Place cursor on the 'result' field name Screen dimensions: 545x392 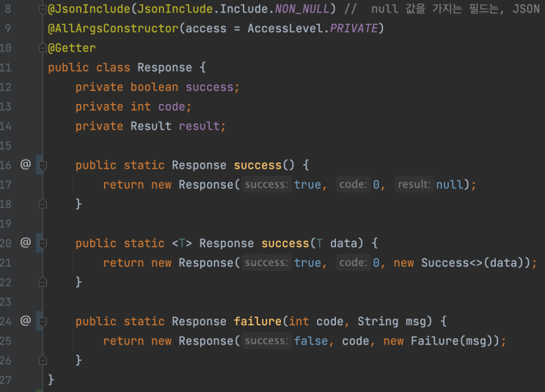click(200, 126)
